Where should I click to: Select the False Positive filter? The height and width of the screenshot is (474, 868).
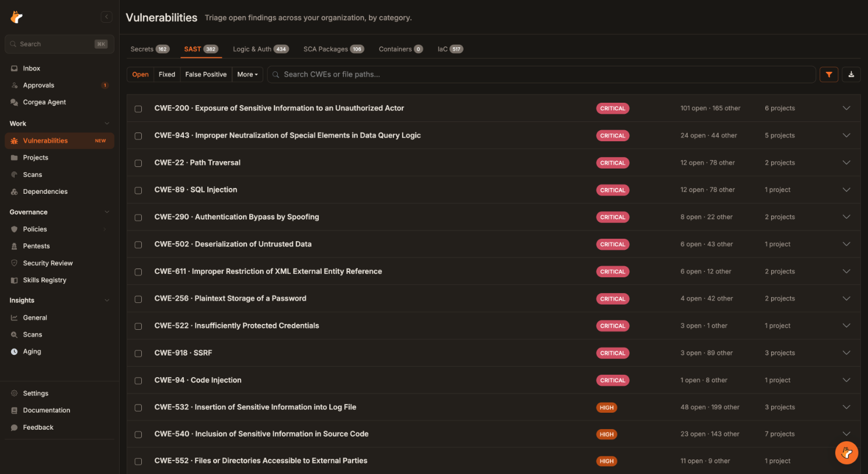(206, 74)
